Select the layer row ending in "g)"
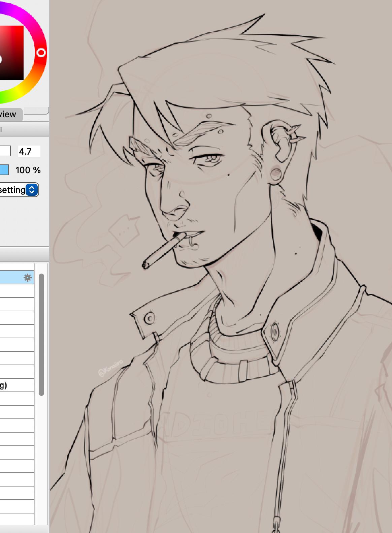Image resolution: width=392 pixels, height=533 pixels. coord(17,385)
